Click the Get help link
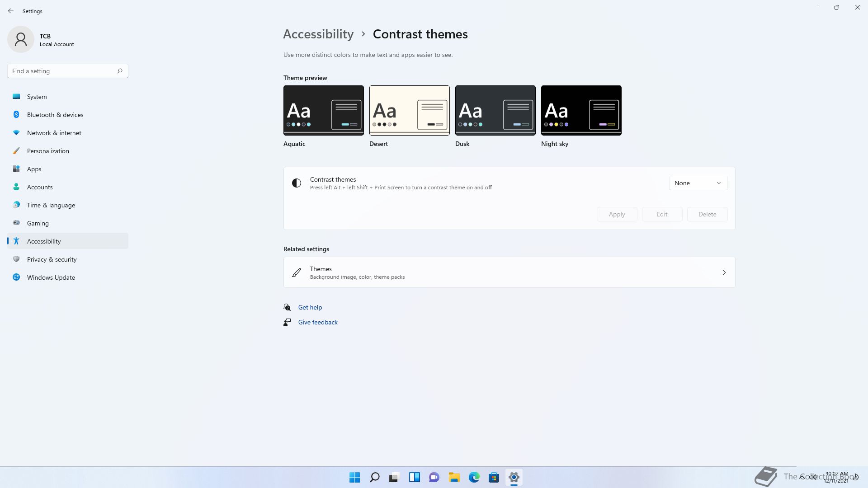Image resolution: width=868 pixels, height=488 pixels. click(x=310, y=307)
